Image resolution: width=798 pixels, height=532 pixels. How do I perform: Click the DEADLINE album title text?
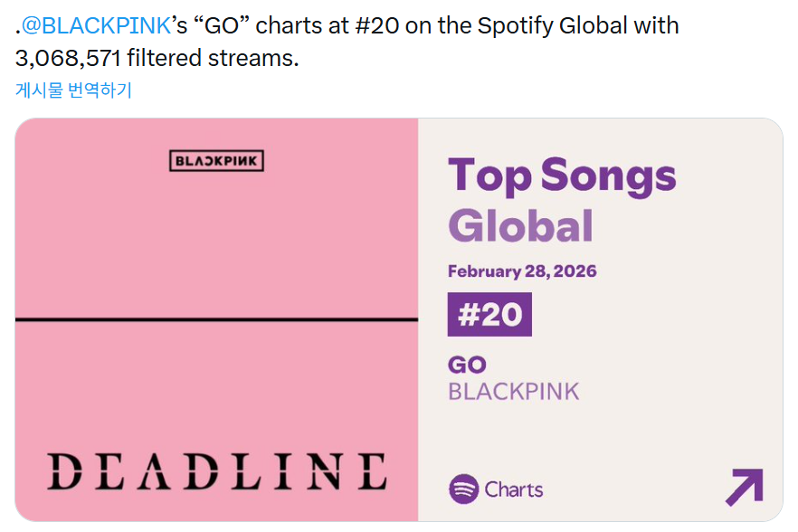point(216,471)
